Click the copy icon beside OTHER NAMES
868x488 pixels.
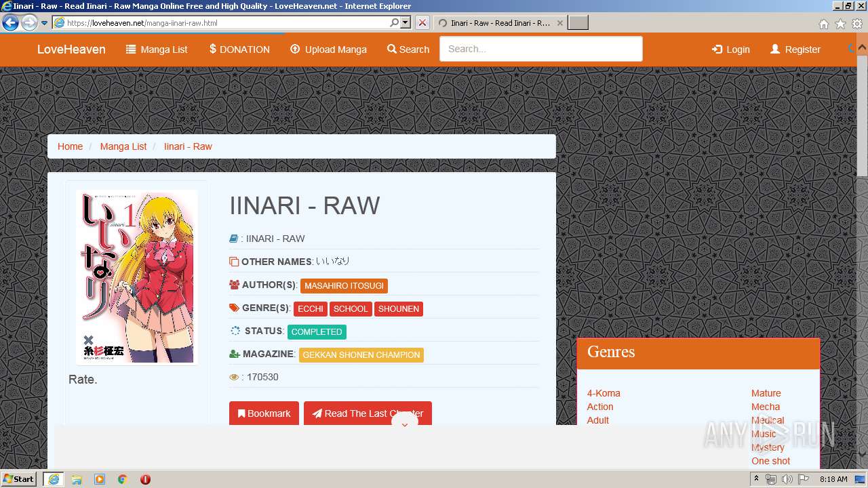pyautogui.click(x=234, y=262)
